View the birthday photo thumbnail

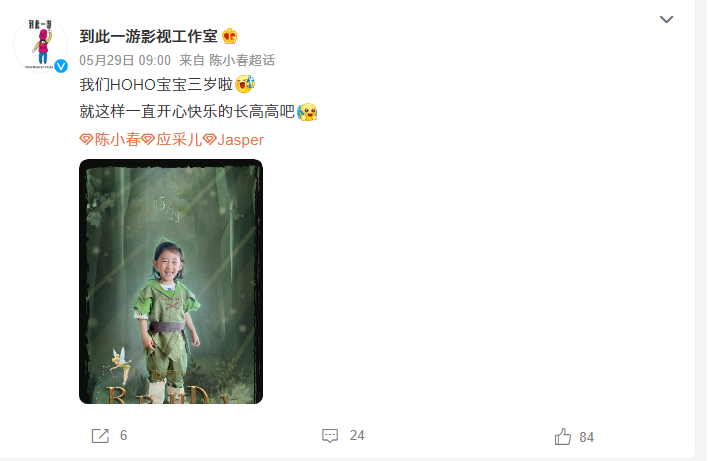click(x=171, y=281)
